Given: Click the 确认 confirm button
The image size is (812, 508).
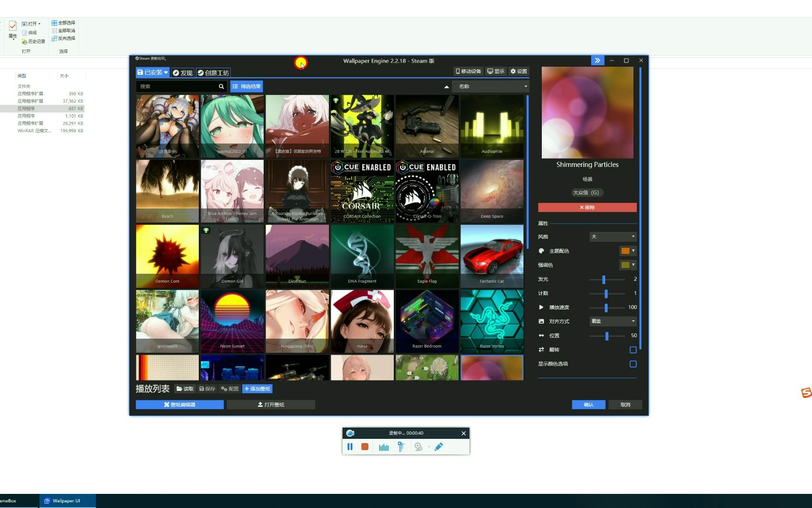Looking at the screenshot, I should coord(588,405).
